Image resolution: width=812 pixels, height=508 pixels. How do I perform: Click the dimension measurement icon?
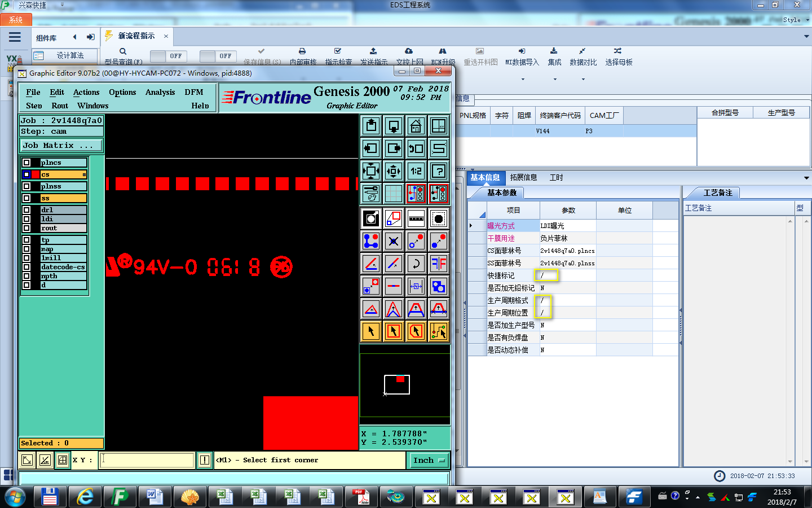click(x=416, y=286)
